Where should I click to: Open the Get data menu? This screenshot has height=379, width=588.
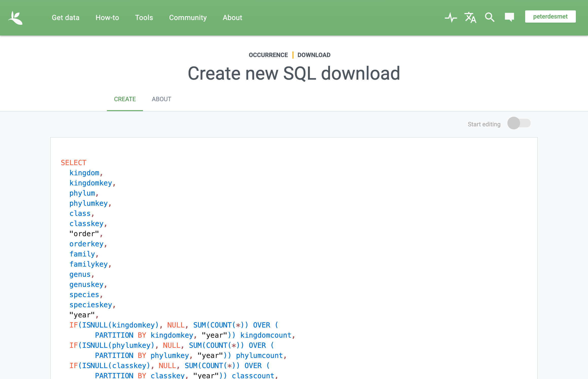[66, 18]
